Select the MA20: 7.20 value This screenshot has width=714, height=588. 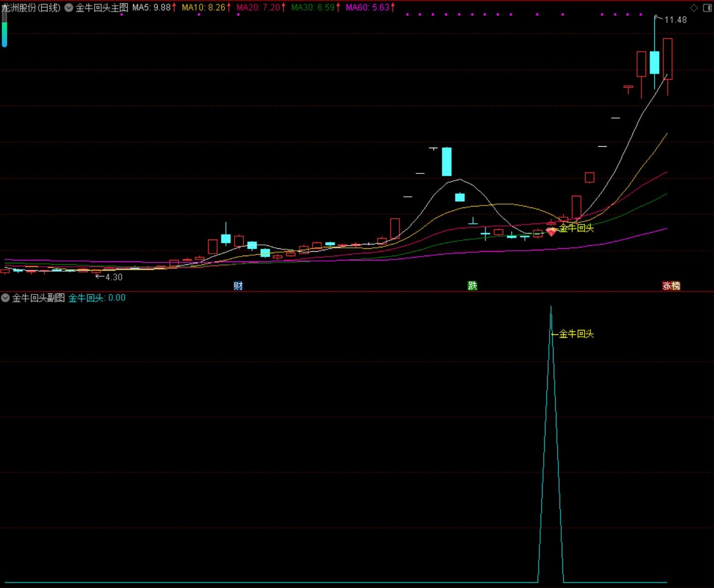[259, 8]
